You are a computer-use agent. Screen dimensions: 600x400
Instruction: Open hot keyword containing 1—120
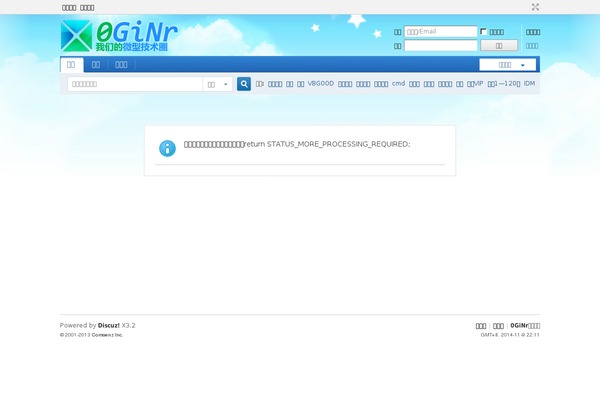504,83
